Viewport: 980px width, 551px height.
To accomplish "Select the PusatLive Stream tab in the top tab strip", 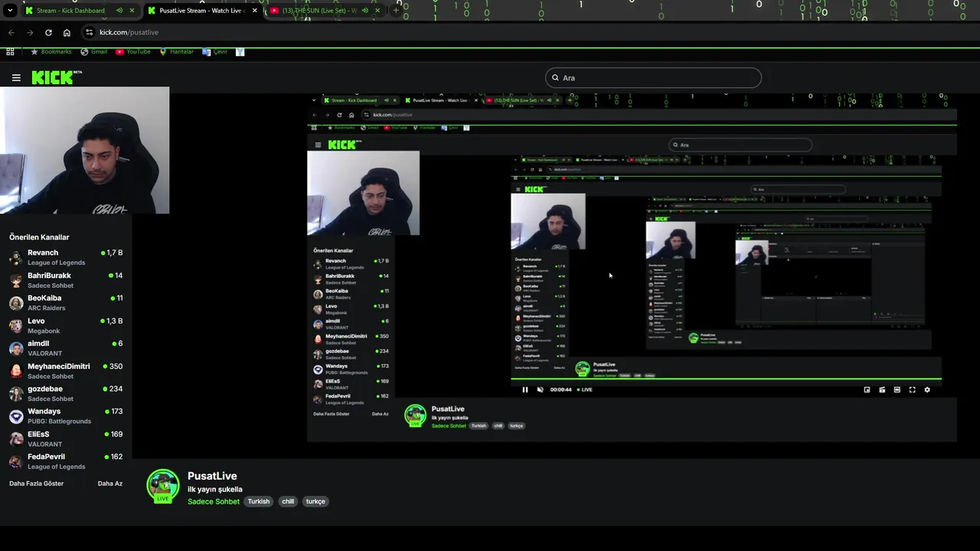I will [203, 11].
